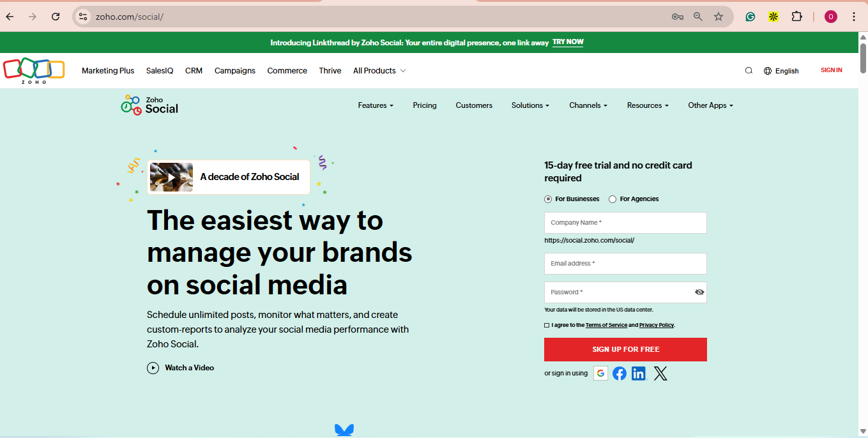Viewport: 868px width, 438px height.
Task: Select the For Businesses radio button
Action: [x=548, y=199]
